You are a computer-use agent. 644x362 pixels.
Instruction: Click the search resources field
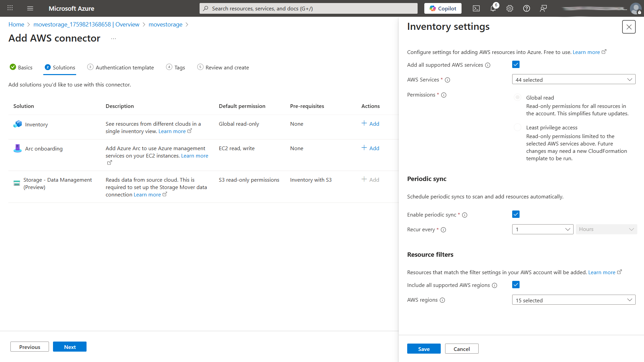(x=308, y=8)
